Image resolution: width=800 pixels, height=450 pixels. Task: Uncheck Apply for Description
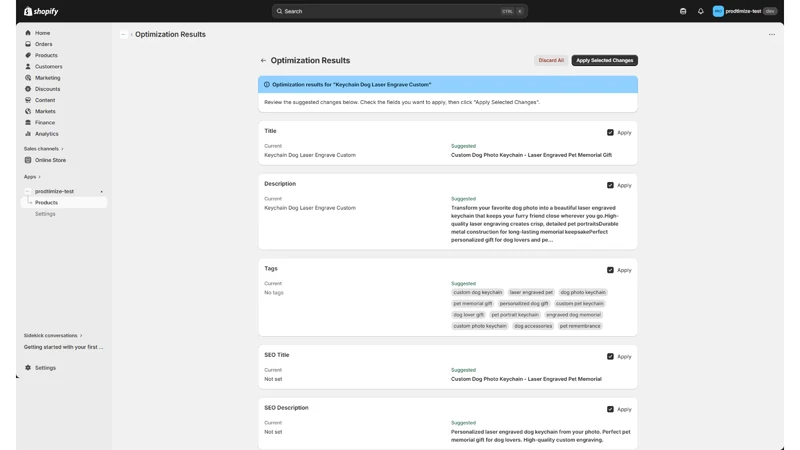point(610,185)
